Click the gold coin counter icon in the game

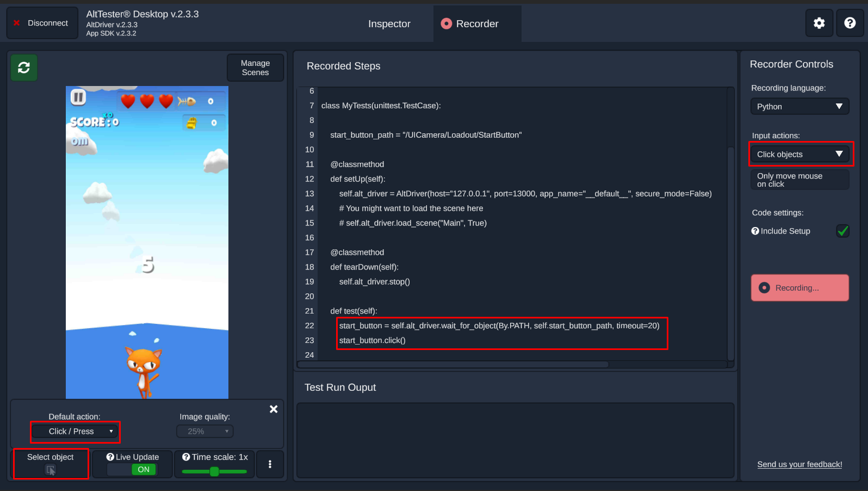[191, 123]
